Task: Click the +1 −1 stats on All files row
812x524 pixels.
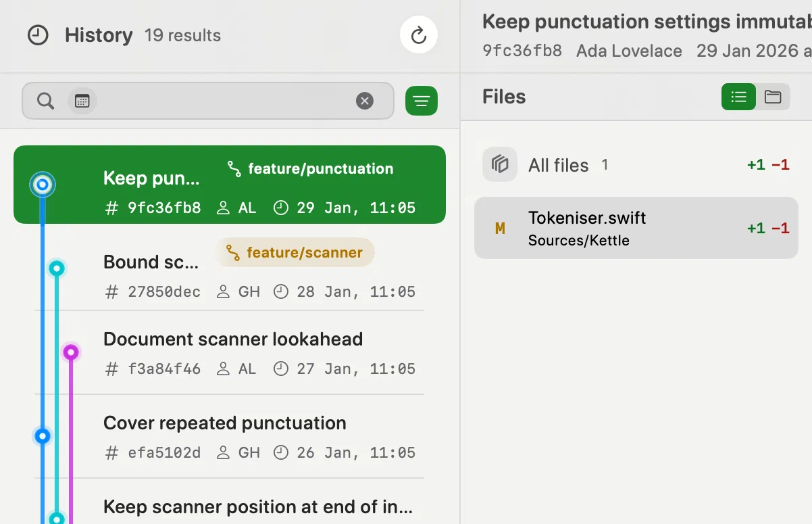Action: [768, 164]
